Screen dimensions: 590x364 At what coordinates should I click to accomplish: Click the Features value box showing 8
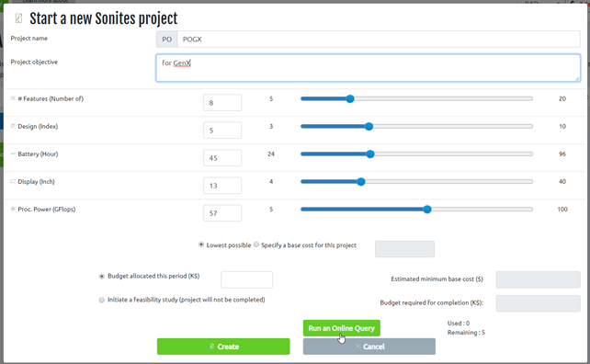pos(222,102)
